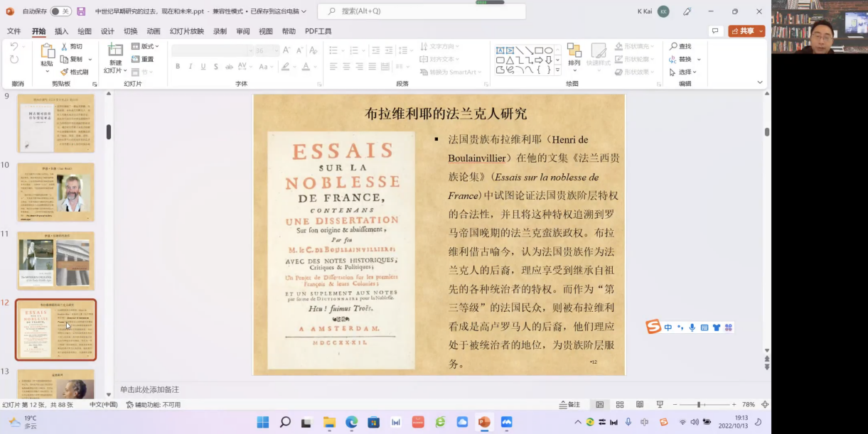The image size is (868, 434).
Task: Click the Arrange (排列) icon
Action: 574,51
